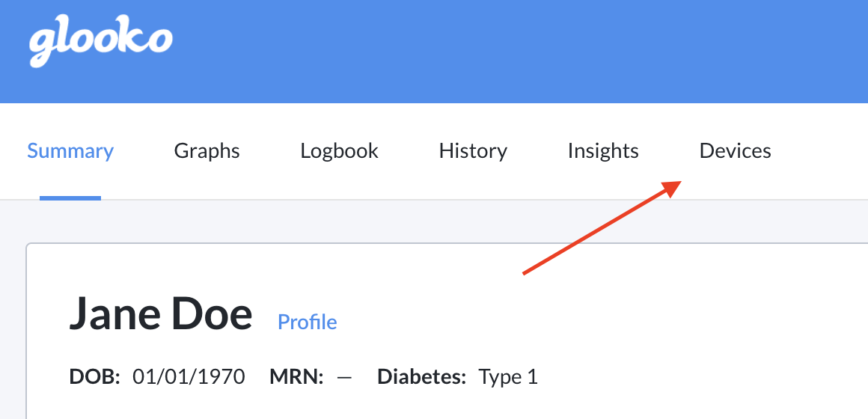Click the red arrow pointing at Devices

point(602,227)
